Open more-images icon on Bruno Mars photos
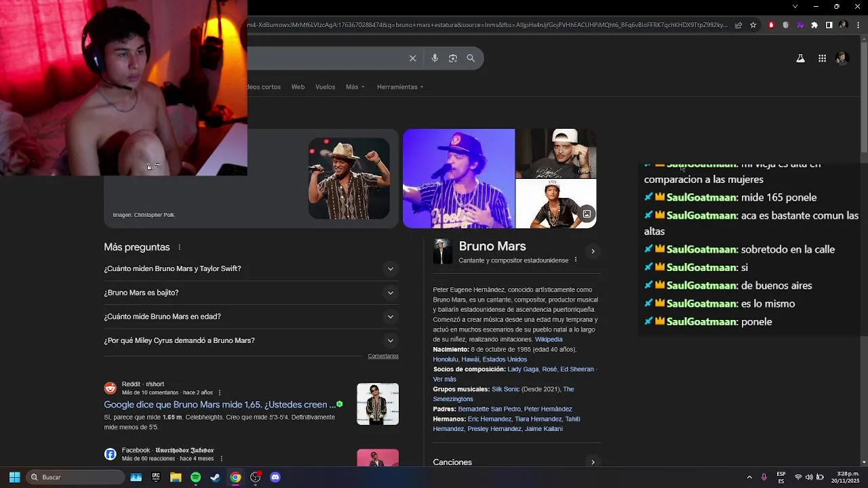Image resolution: width=868 pixels, height=488 pixels. click(587, 214)
